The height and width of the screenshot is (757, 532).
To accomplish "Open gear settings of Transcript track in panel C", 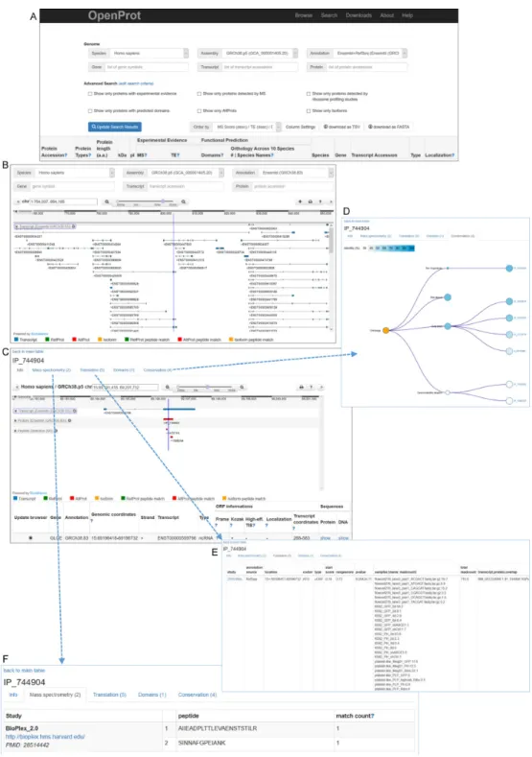I will 74,411.
